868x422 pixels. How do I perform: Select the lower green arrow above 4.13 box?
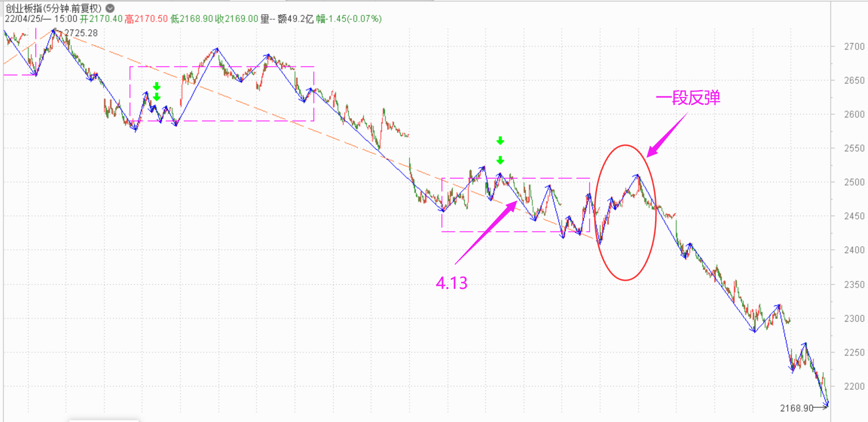tap(500, 160)
